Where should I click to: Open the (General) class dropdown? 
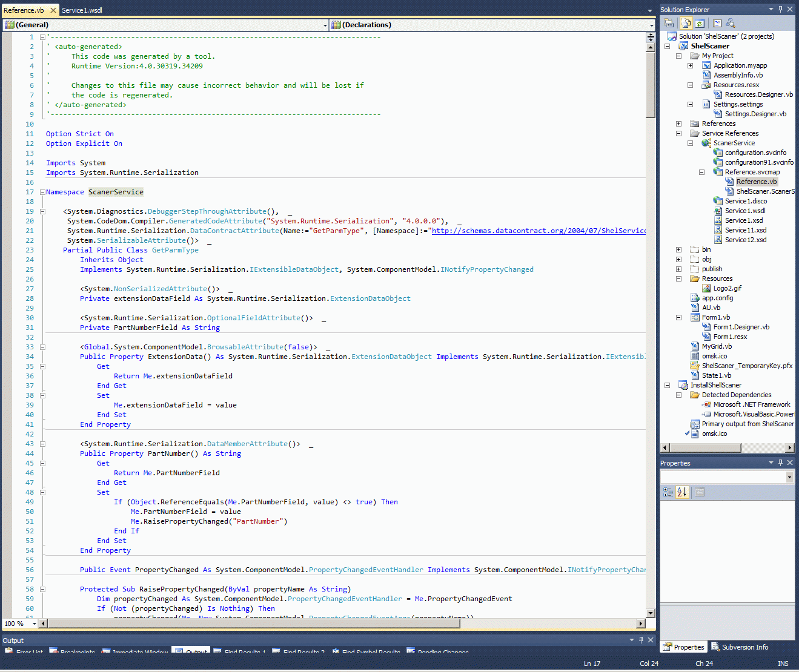325,25
